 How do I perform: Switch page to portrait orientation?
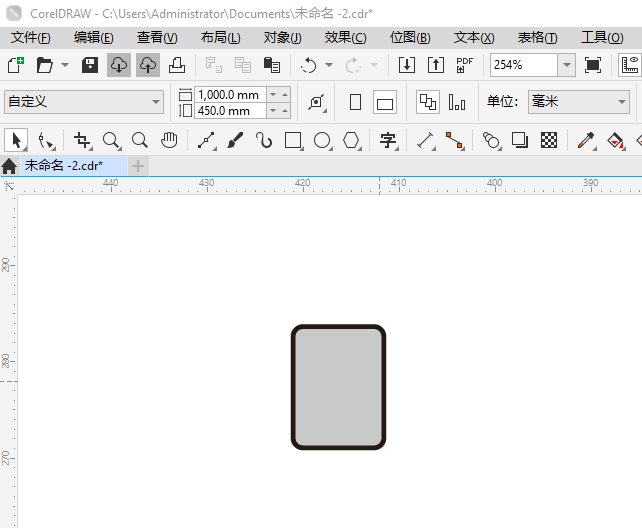tap(355, 102)
